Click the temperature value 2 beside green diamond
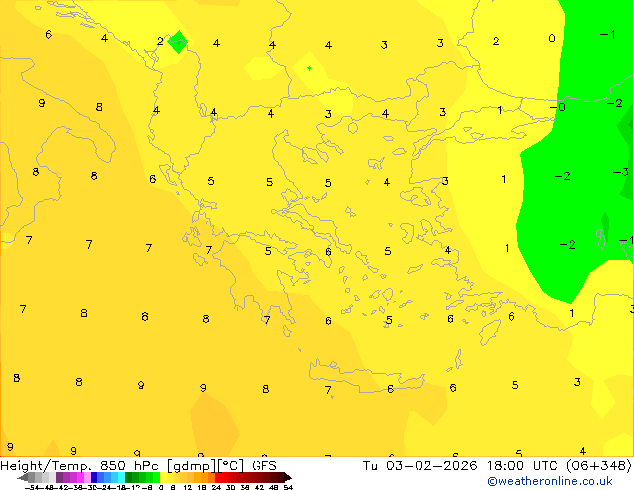 click(x=160, y=41)
